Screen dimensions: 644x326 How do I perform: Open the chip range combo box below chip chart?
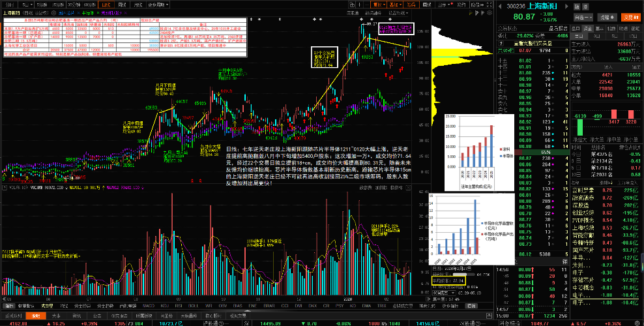pyautogui.click(x=444, y=293)
